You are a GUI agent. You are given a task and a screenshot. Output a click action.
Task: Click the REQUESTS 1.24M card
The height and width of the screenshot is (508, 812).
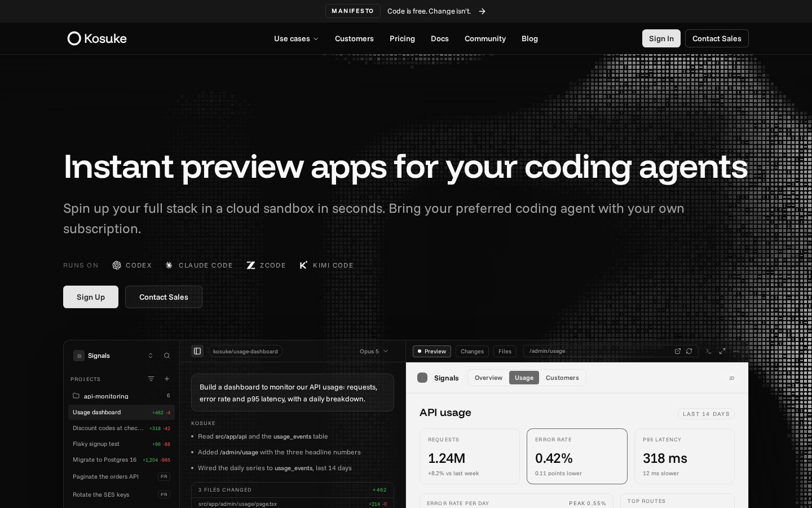point(470,456)
